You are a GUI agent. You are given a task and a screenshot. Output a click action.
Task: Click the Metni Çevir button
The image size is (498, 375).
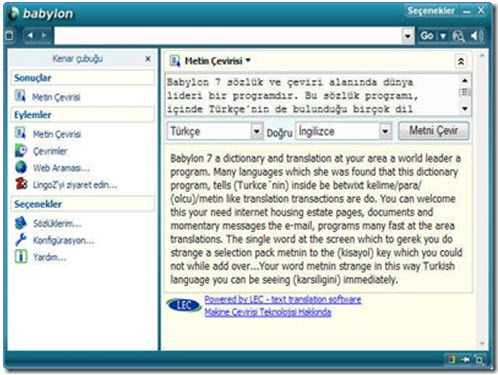(434, 131)
